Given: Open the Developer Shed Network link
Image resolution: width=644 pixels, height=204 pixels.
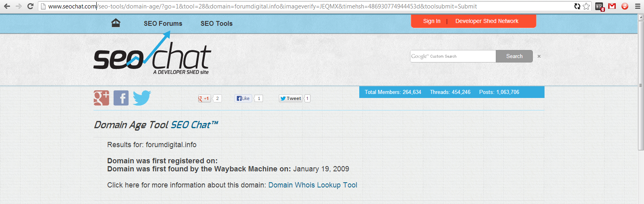Looking at the screenshot, I should [x=487, y=21].
